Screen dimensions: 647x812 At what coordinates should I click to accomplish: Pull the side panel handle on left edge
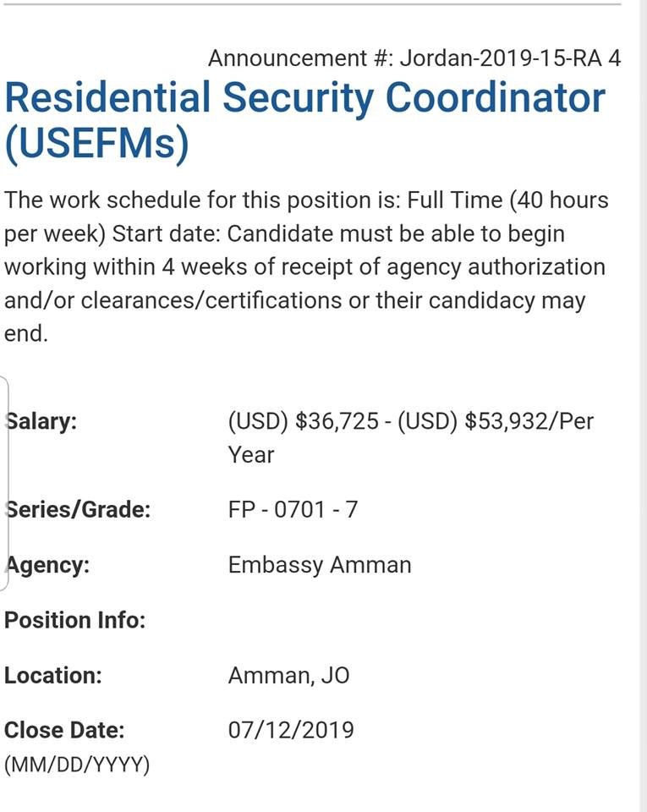[x=5, y=482]
